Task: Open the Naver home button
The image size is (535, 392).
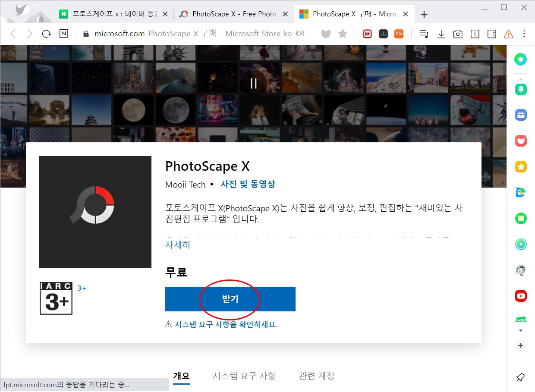Action: point(64,34)
